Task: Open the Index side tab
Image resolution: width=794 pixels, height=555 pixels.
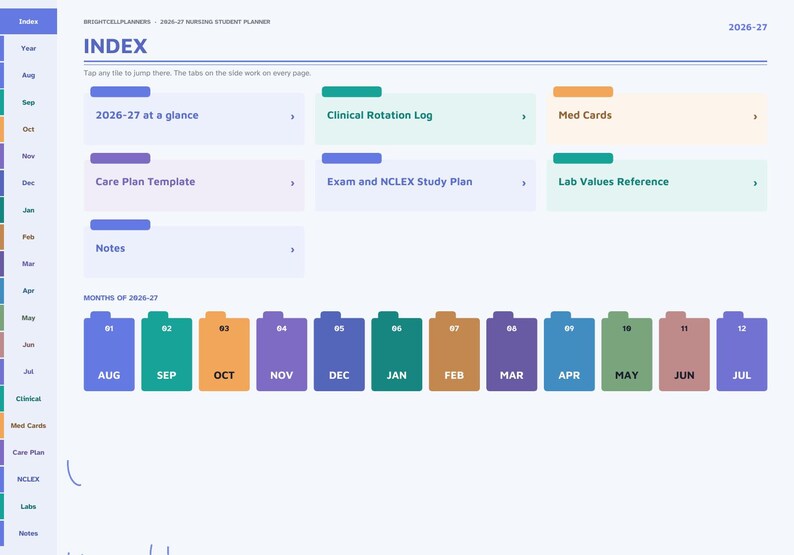Action: tap(28, 21)
